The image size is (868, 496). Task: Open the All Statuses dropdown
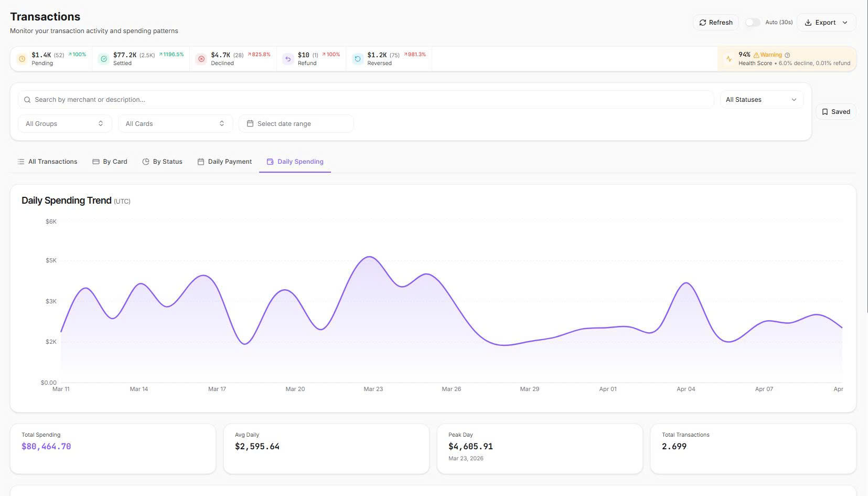tap(761, 100)
